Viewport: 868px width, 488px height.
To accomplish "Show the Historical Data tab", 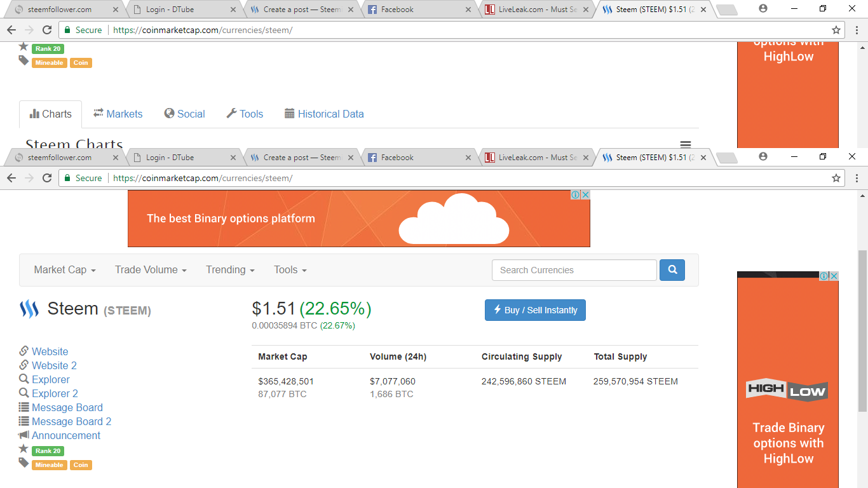I will (324, 114).
